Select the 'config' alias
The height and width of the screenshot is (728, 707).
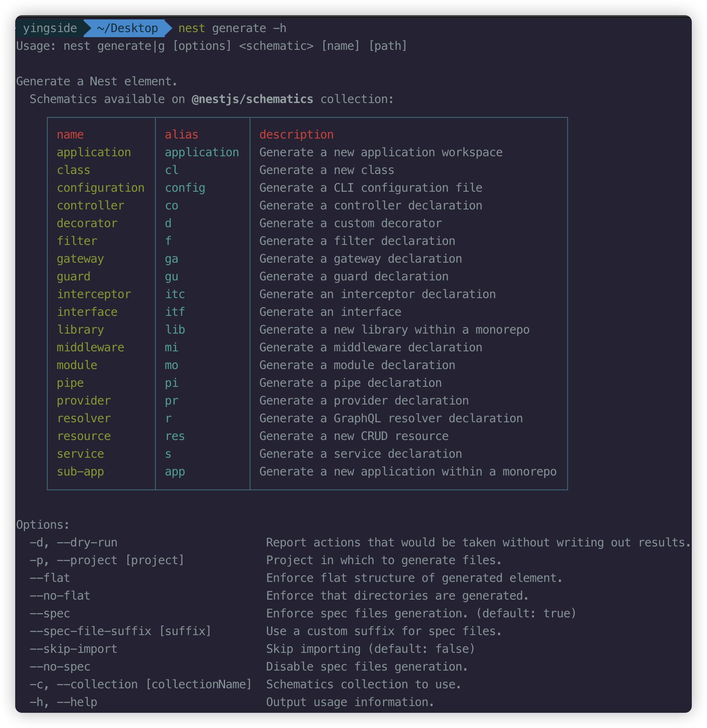(x=185, y=188)
